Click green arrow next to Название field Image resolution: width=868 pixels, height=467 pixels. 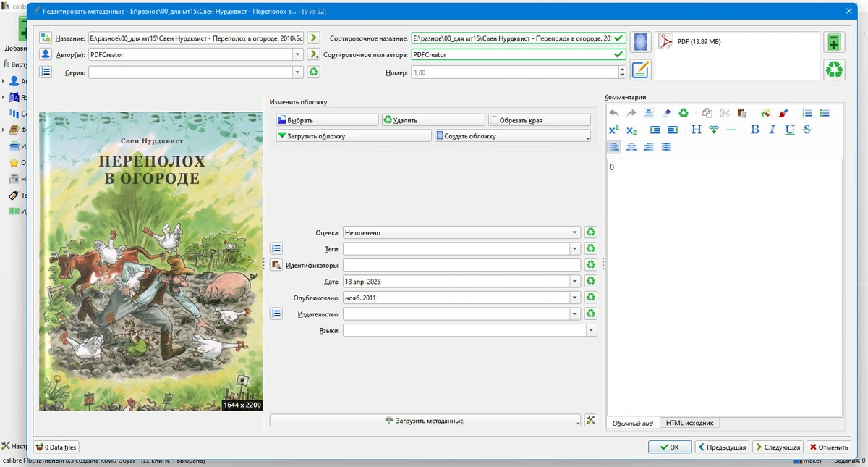(x=314, y=38)
